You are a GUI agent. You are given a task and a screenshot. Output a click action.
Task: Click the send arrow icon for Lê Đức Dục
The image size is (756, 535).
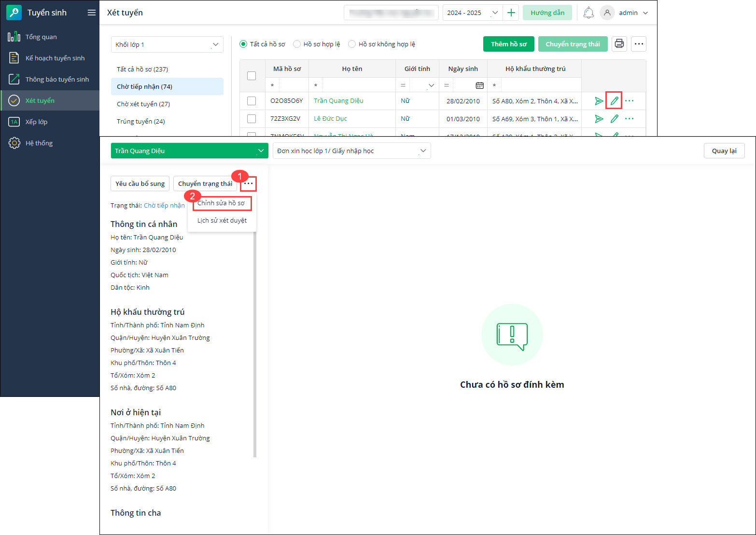coord(599,119)
